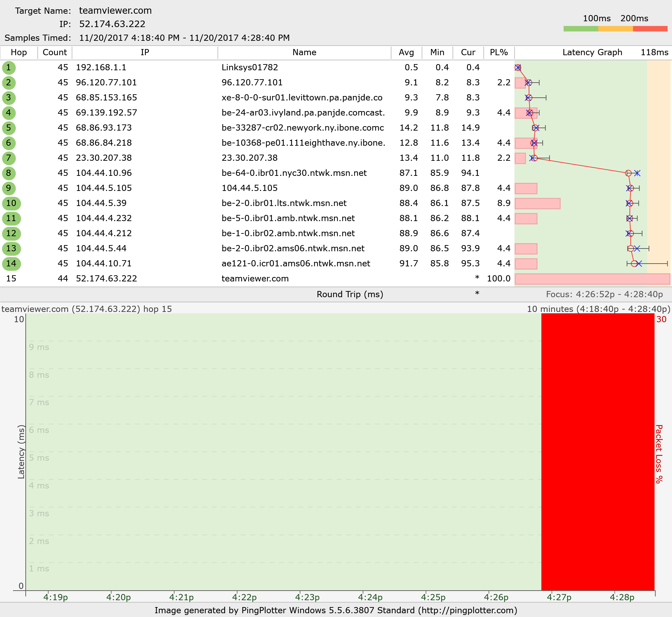This screenshot has height=617, width=672.
Task: Click the be-64-0.ibr01.nyc30.ntwk.msn.net name
Action: point(294,173)
